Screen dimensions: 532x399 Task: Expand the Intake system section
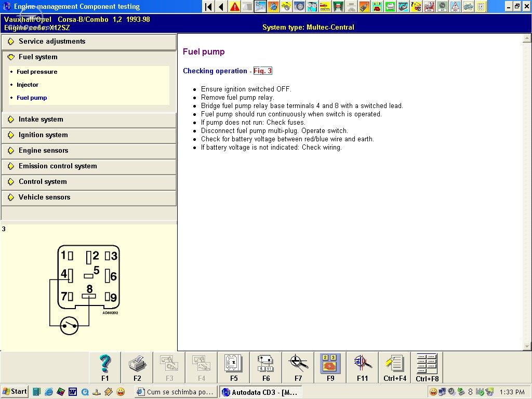89,119
